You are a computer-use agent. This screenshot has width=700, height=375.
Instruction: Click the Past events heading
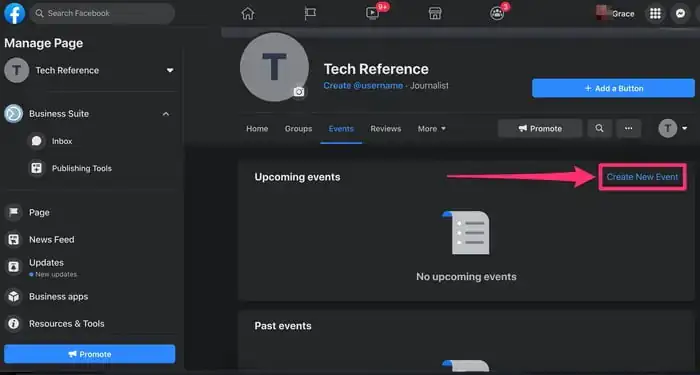tap(283, 326)
